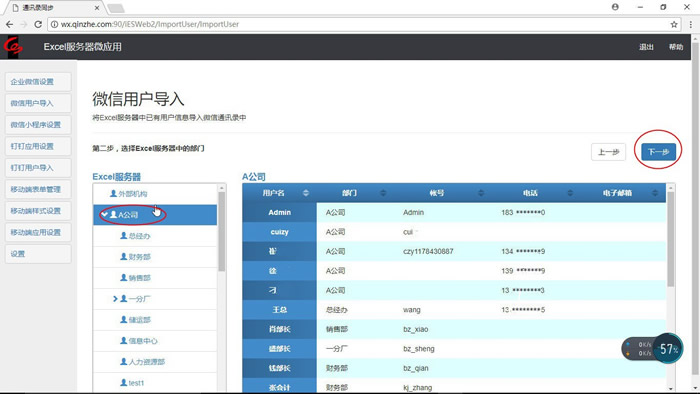Click the 王总 user name cell
Image resolution: width=700 pixels, height=394 pixels.
pos(279,310)
